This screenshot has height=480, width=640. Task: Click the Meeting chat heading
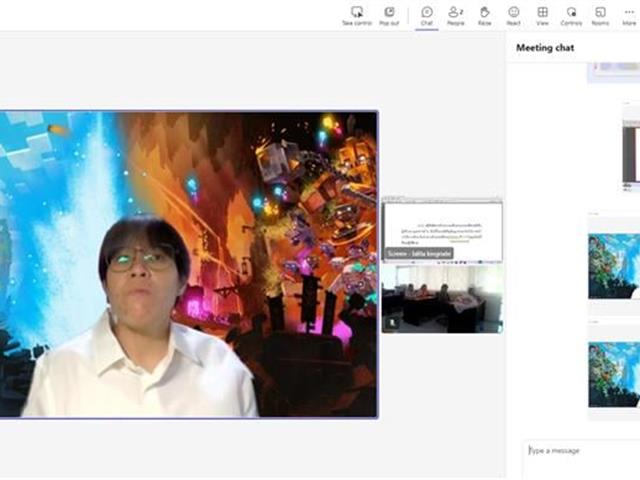tap(545, 48)
